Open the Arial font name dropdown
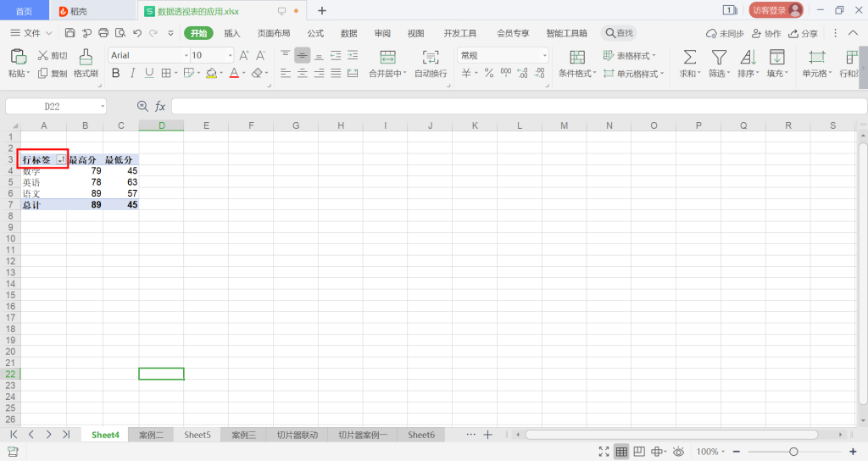 [186, 55]
